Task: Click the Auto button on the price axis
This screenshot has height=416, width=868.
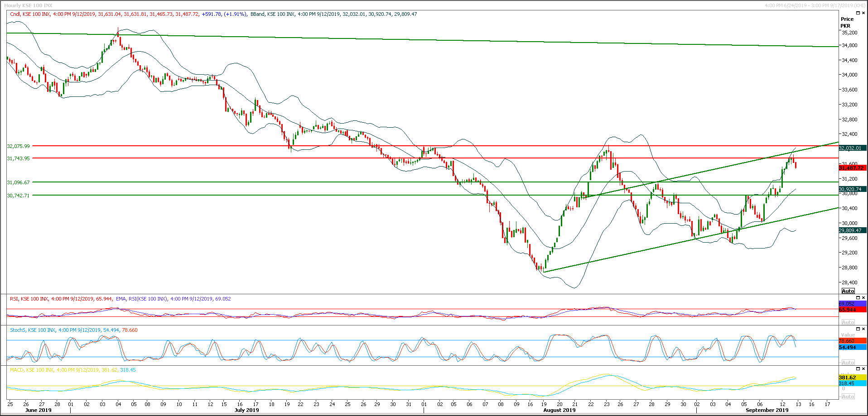Action: (848, 291)
